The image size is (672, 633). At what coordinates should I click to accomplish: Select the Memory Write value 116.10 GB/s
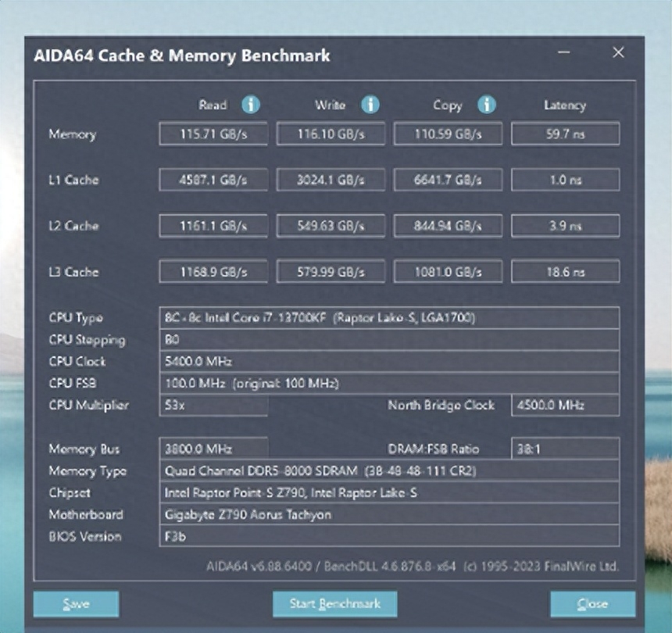click(331, 134)
